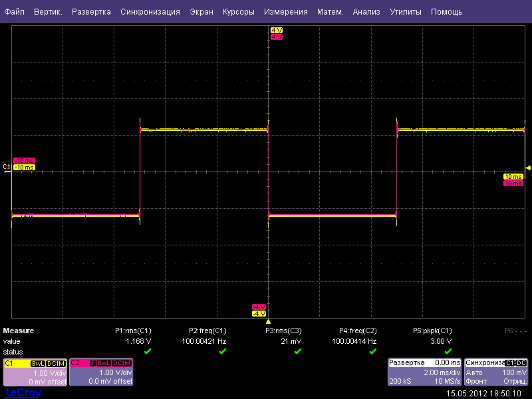Click the yellow C1 channel descriptor box

35,372
